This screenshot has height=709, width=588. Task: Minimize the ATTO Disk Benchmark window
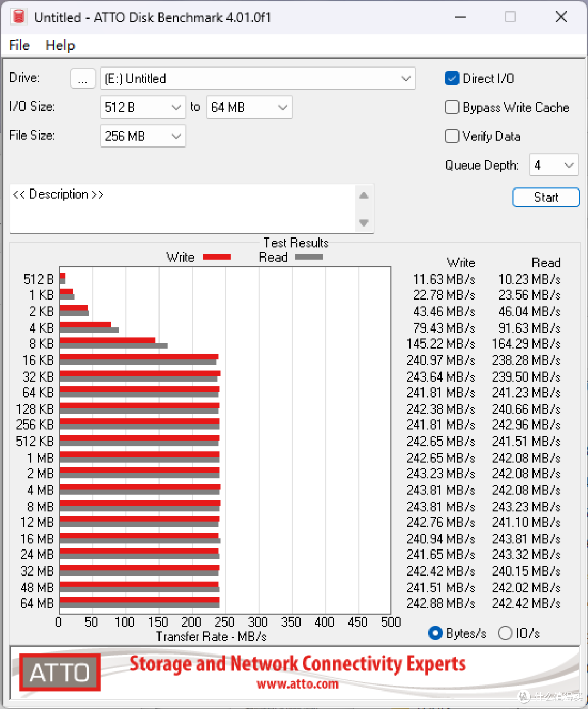coord(461,17)
